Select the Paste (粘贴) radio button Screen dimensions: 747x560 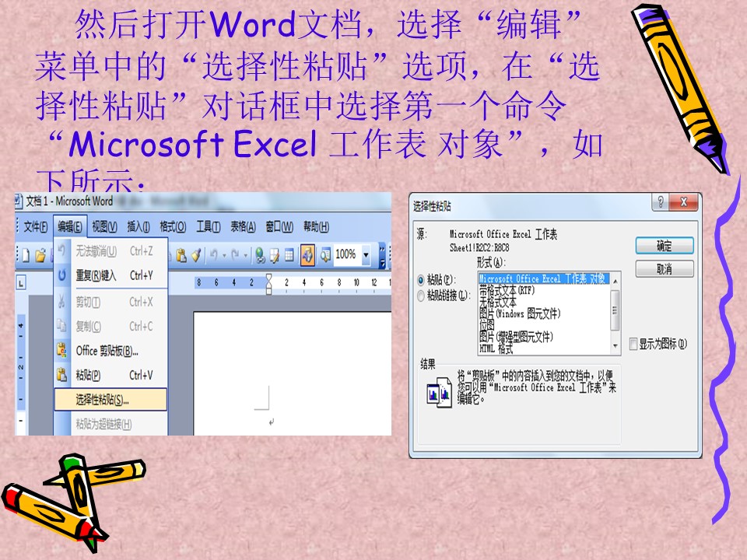pyautogui.click(x=421, y=280)
